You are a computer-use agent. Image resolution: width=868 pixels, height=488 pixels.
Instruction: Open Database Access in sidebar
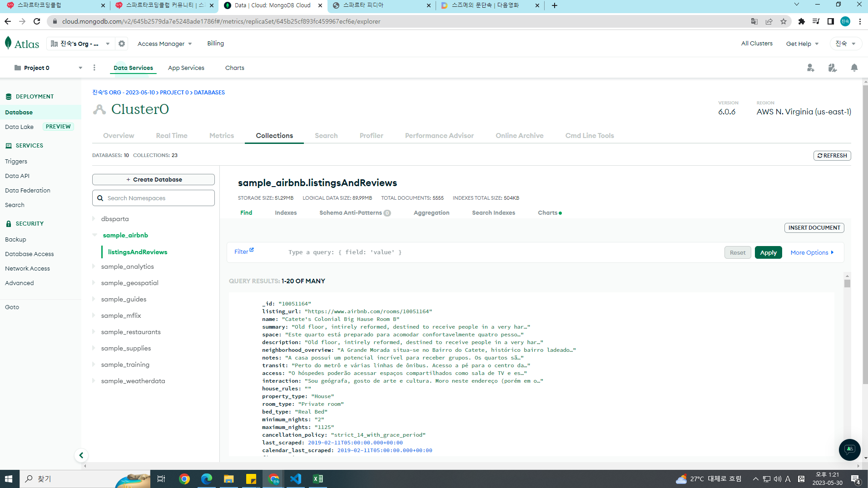tap(30, 254)
